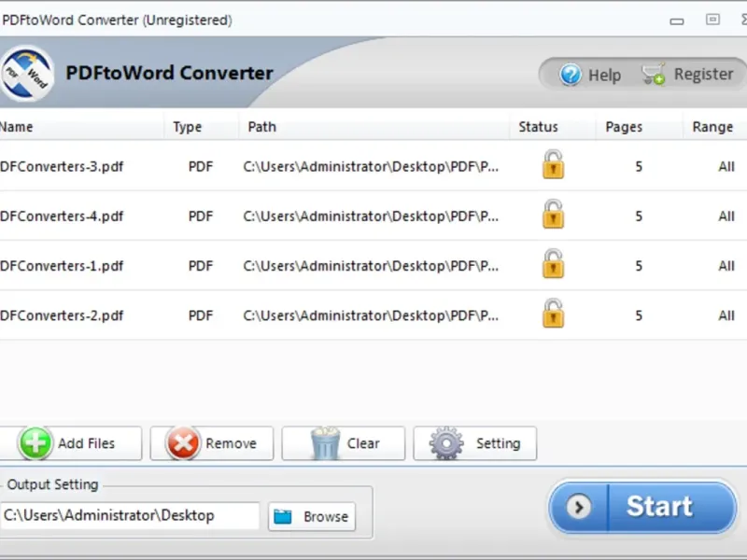Click the Status column header
The height and width of the screenshot is (560, 747).
pyautogui.click(x=538, y=127)
